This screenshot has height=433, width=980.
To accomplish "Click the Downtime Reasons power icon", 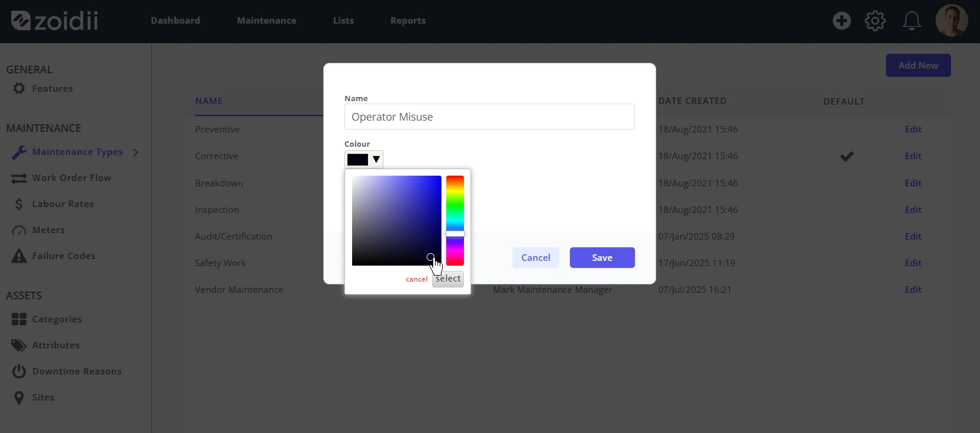I will tap(19, 371).
